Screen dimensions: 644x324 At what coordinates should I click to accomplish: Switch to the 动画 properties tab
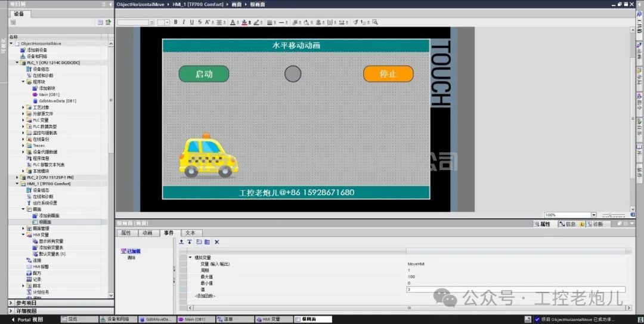[x=147, y=233]
